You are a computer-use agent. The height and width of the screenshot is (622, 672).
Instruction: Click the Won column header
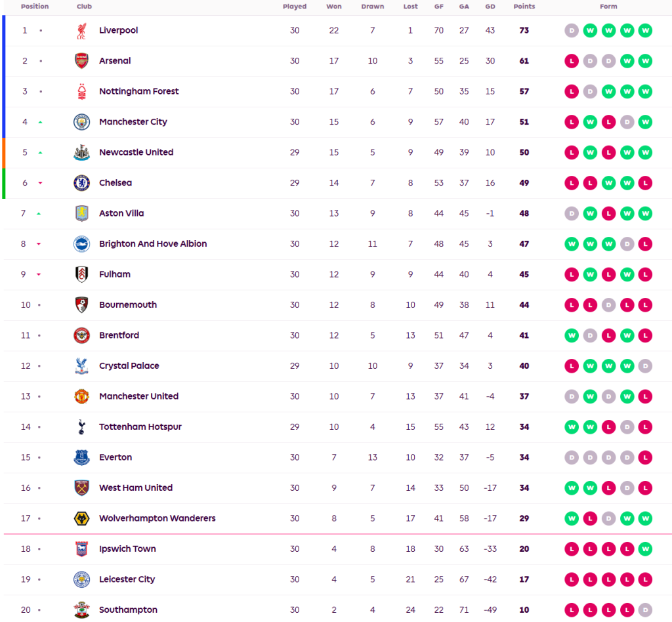(x=334, y=7)
